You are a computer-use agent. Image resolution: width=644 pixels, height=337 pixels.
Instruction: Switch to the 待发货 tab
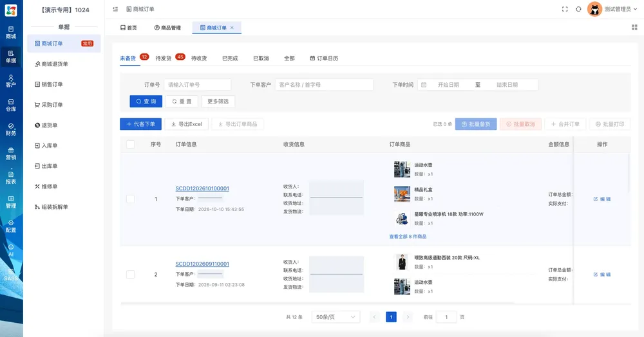(163, 59)
